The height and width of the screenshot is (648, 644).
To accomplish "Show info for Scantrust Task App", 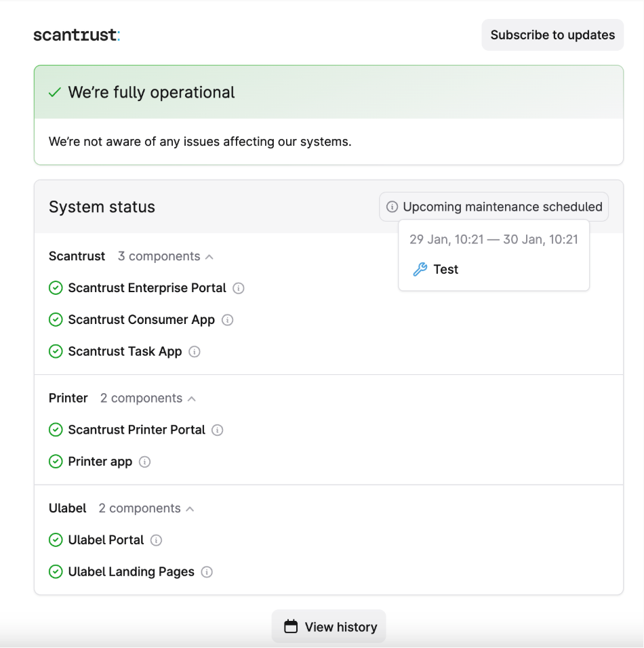I will [195, 352].
